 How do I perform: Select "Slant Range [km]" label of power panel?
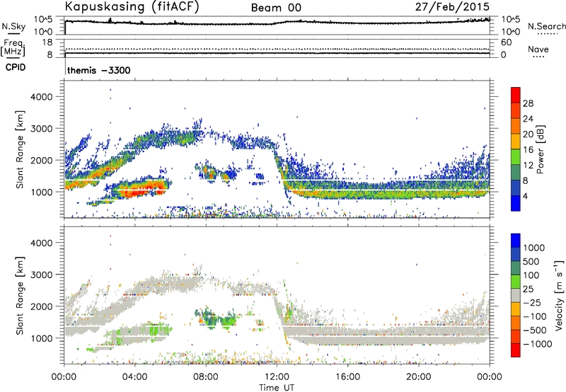pos(20,149)
